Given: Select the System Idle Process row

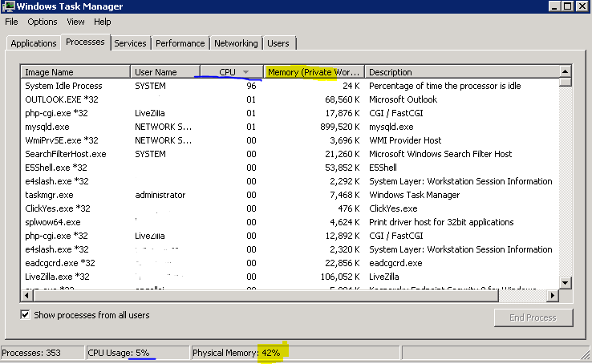Looking at the screenshot, I should click(x=290, y=86).
